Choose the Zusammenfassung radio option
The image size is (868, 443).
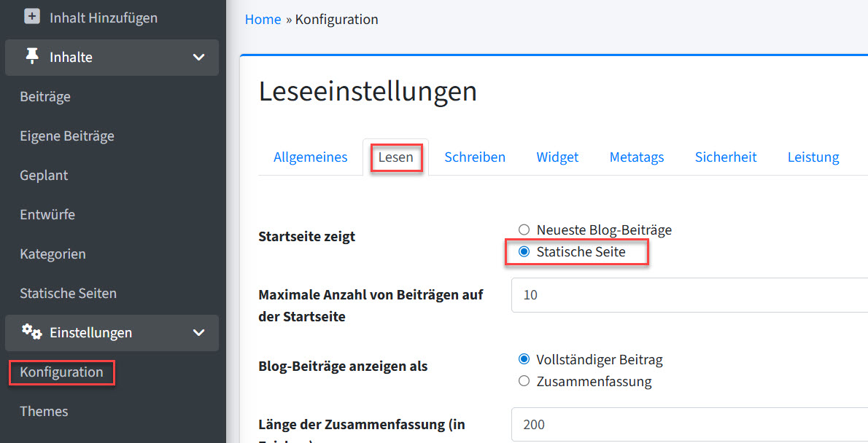pos(524,381)
